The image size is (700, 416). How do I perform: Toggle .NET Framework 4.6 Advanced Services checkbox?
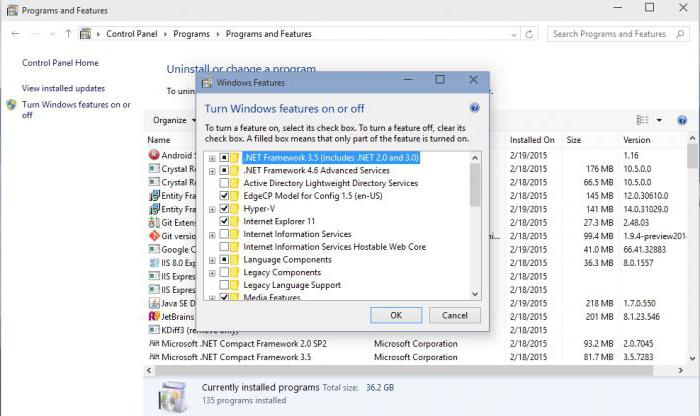click(x=224, y=171)
